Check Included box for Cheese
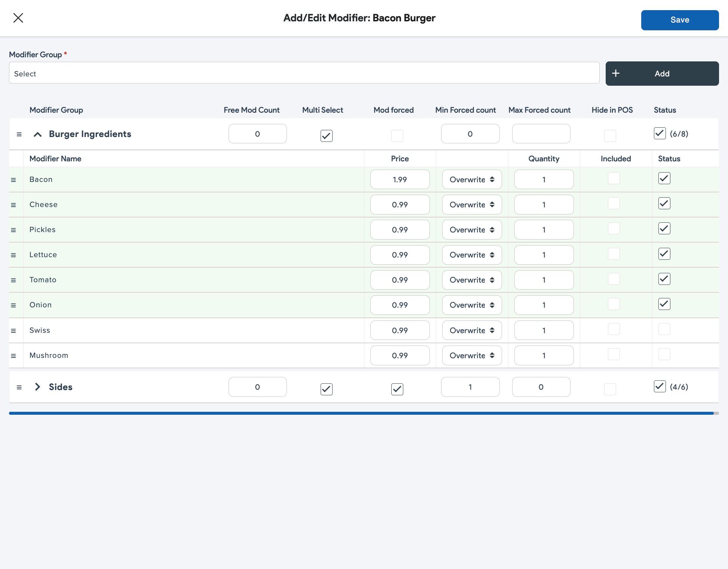This screenshot has height=569, width=728. 614,204
